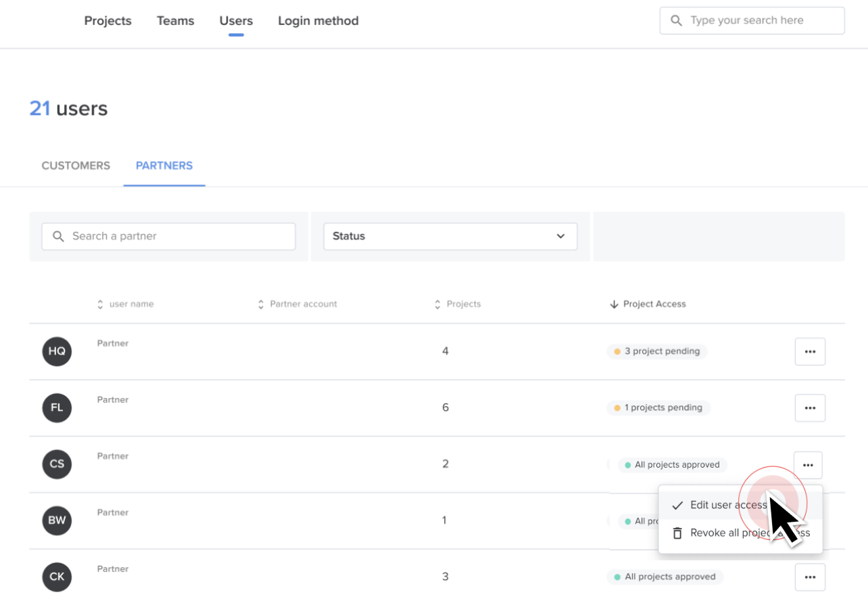
Task: Click the Project Access descending sort arrow
Action: [613, 304]
